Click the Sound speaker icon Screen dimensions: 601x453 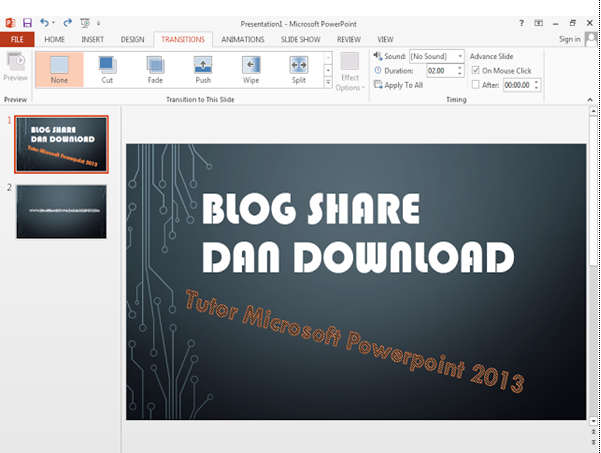pyautogui.click(x=378, y=56)
